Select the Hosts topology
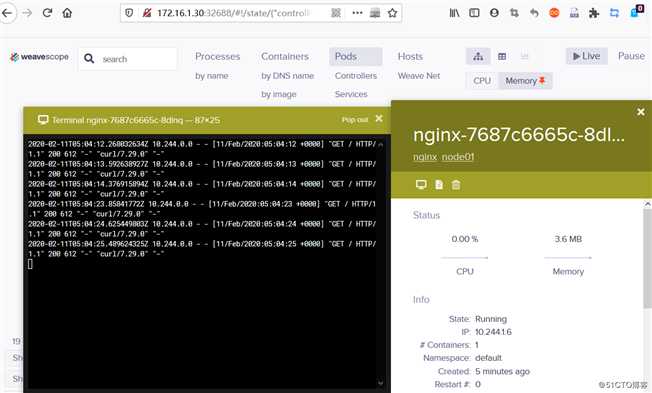The width and height of the screenshot is (652, 393). [410, 57]
